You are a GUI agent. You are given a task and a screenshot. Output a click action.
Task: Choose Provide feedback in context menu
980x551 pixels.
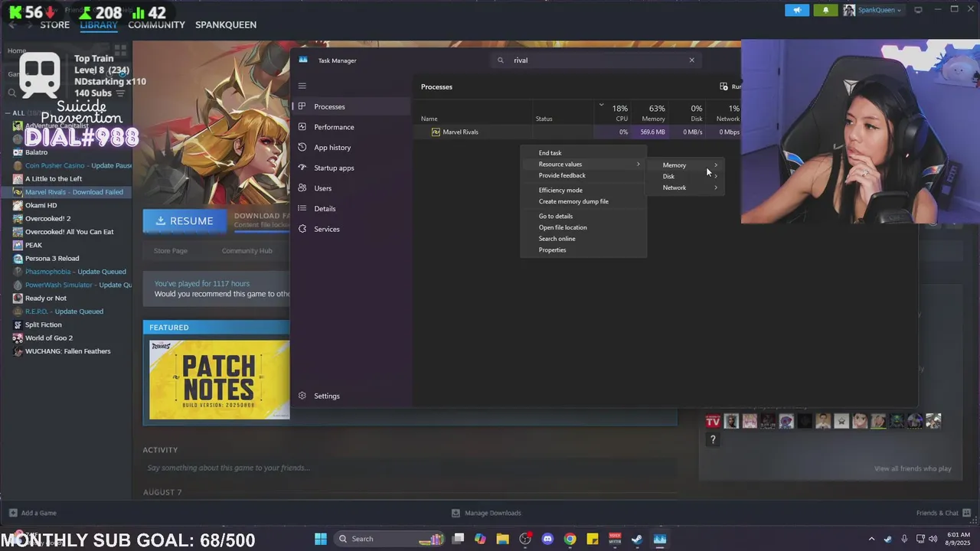(562, 175)
